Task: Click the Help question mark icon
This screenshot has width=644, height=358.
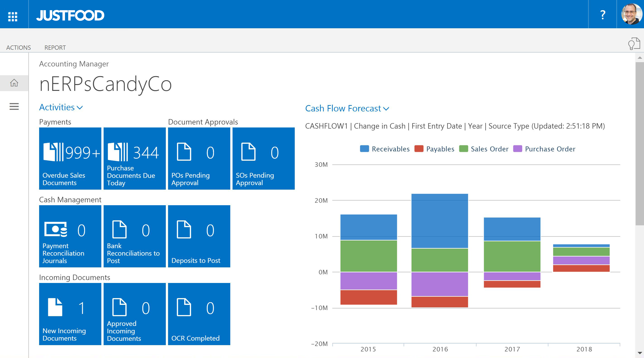Action: tap(603, 15)
